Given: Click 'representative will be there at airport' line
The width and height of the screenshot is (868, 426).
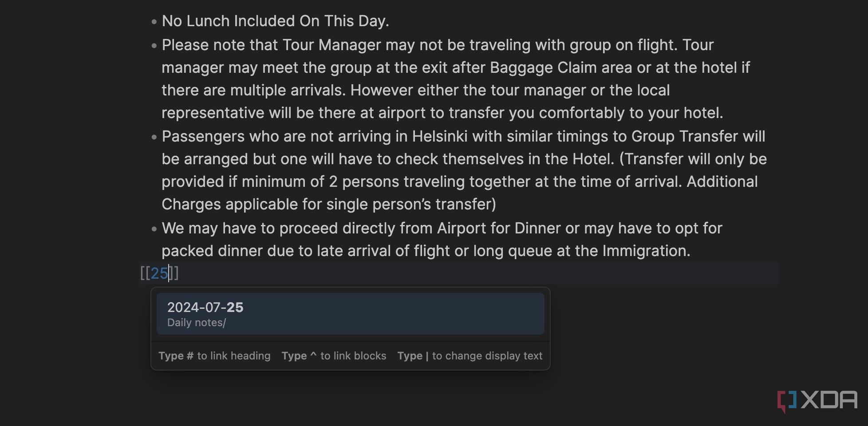Looking at the screenshot, I should pos(442,113).
